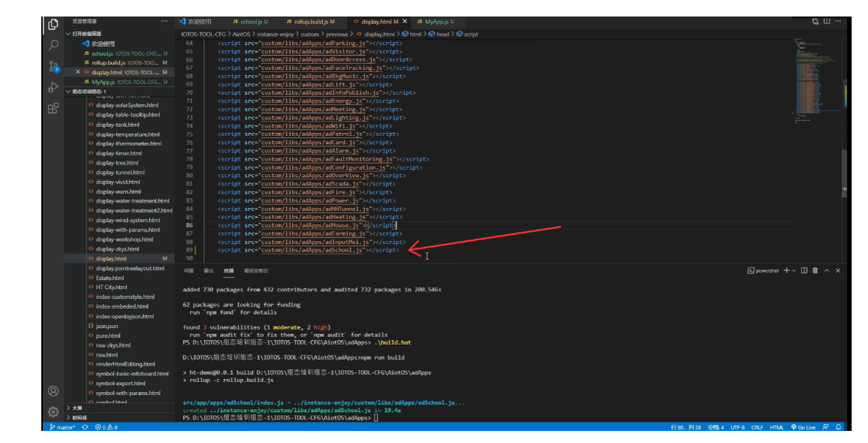Open the new terminal launch profile dropdown
The width and height of the screenshot is (868, 443).
point(794,270)
